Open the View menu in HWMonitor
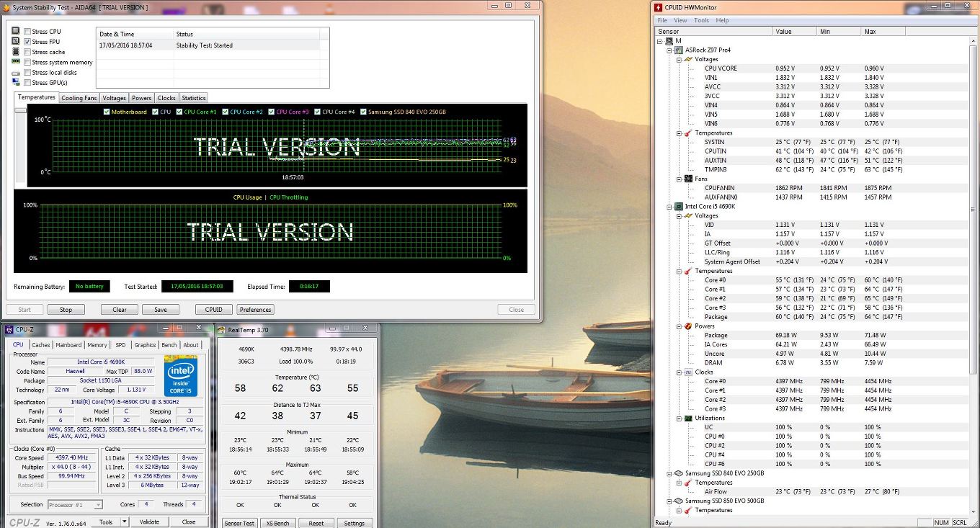The height and width of the screenshot is (528, 980). coord(680,20)
